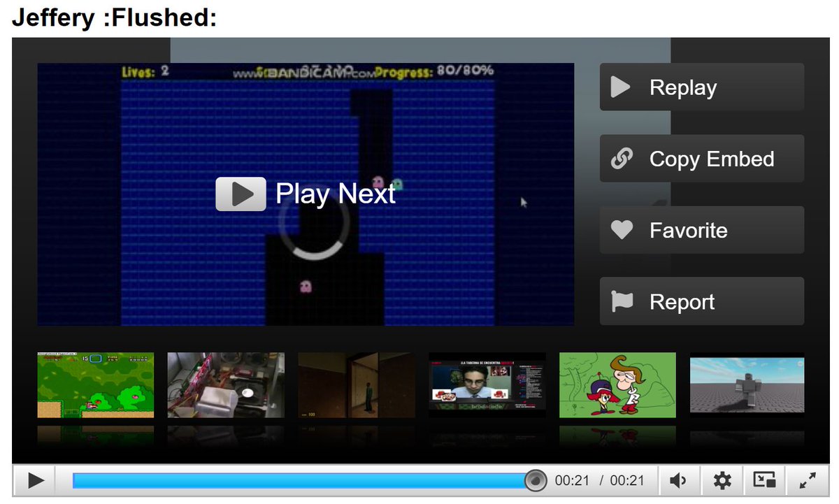This screenshot has width=839, height=504.
Task: Click the blue seek progress bar
Action: click(303, 480)
